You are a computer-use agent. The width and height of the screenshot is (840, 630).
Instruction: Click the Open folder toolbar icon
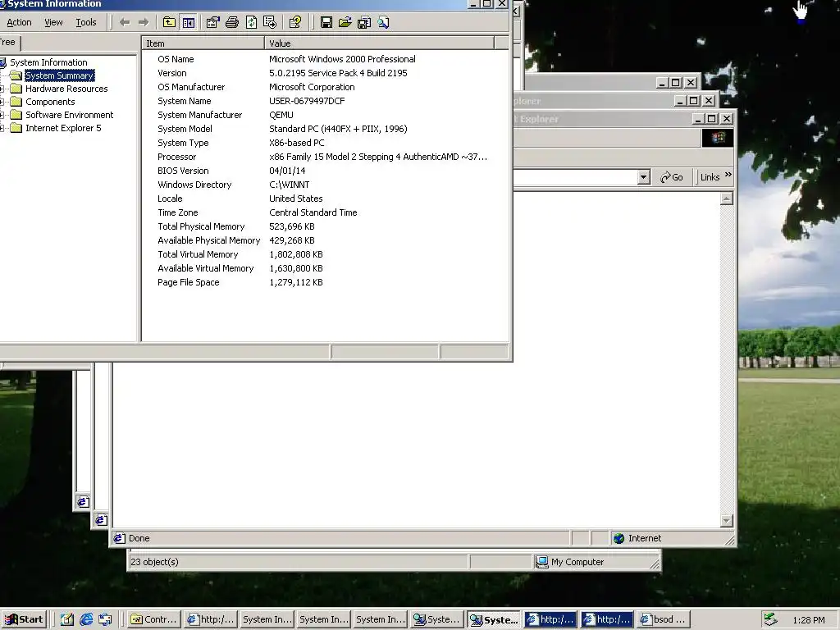(x=345, y=22)
